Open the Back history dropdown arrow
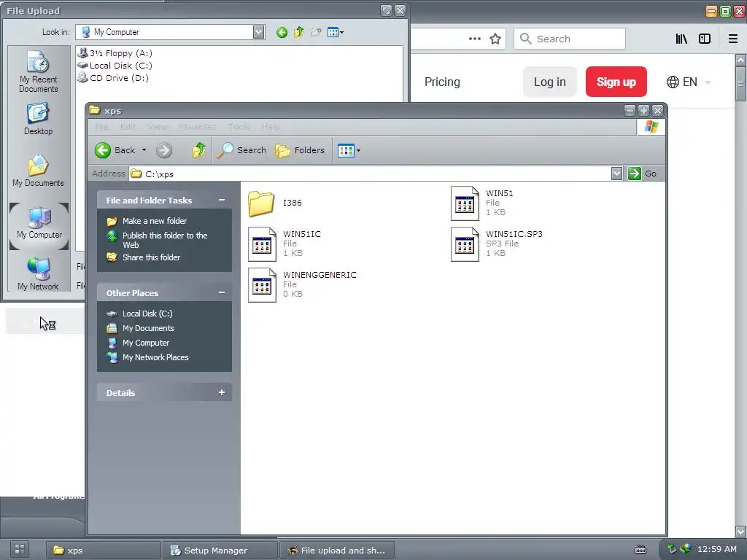Image resolution: width=747 pixels, height=560 pixels. [x=144, y=150]
